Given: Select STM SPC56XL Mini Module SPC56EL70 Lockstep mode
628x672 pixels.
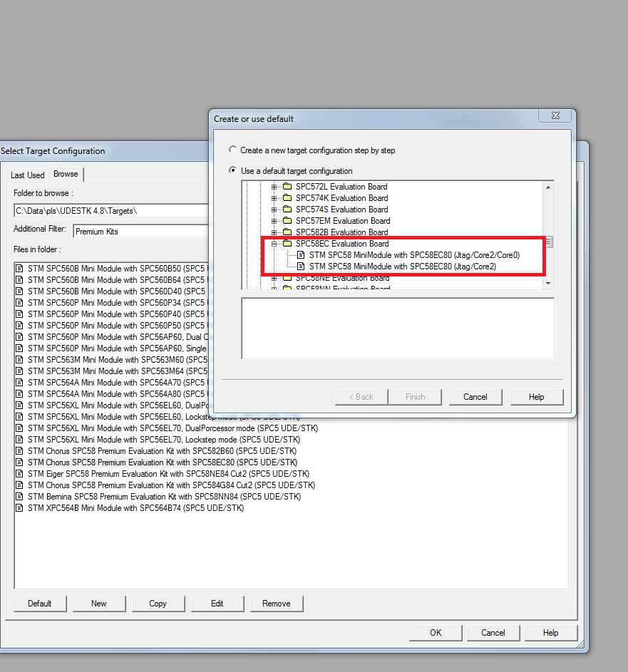Looking at the screenshot, I should (x=164, y=439).
